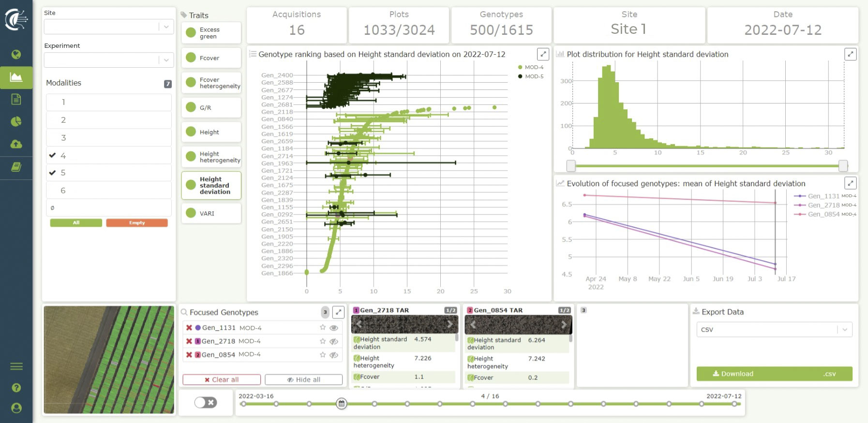Open the Site dropdown
The width and height of the screenshot is (868, 423).
click(x=109, y=27)
